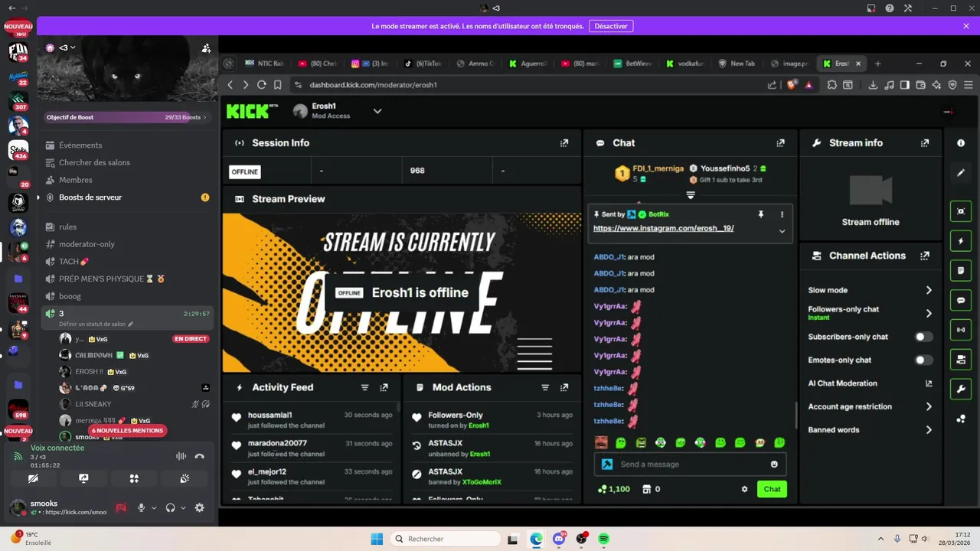
Task: Toggle Subscribers-only chat switch
Action: (x=923, y=337)
